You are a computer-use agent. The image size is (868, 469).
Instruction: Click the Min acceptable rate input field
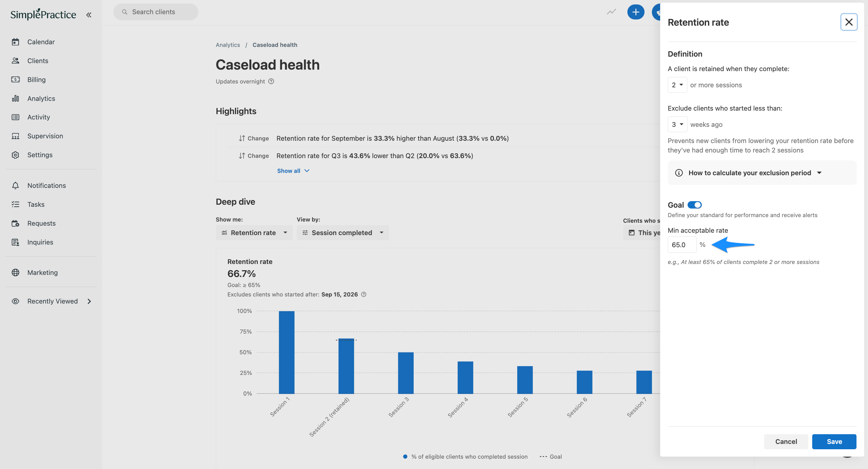[682, 245]
